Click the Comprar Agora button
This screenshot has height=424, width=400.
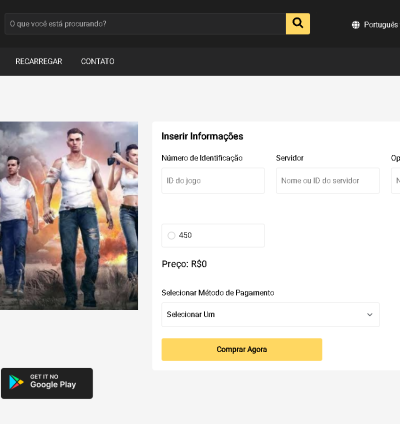tap(242, 349)
